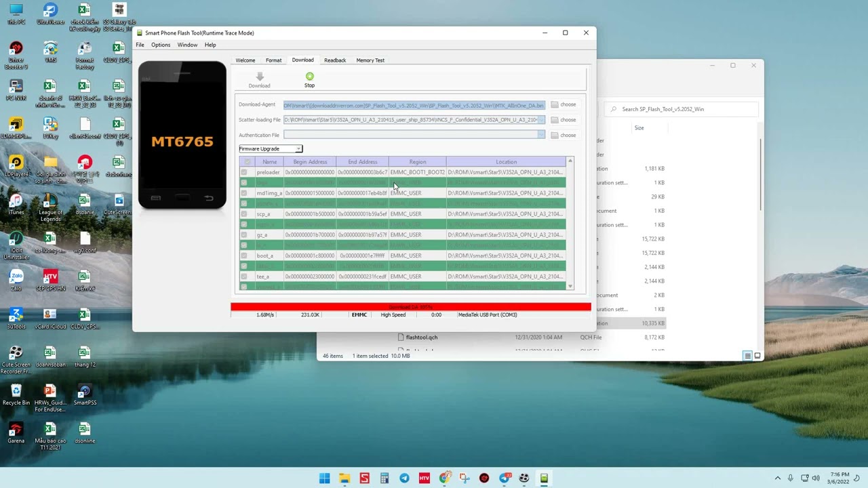This screenshot has width=868, height=488.
Task: Open the Options menu
Action: click(161, 45)
